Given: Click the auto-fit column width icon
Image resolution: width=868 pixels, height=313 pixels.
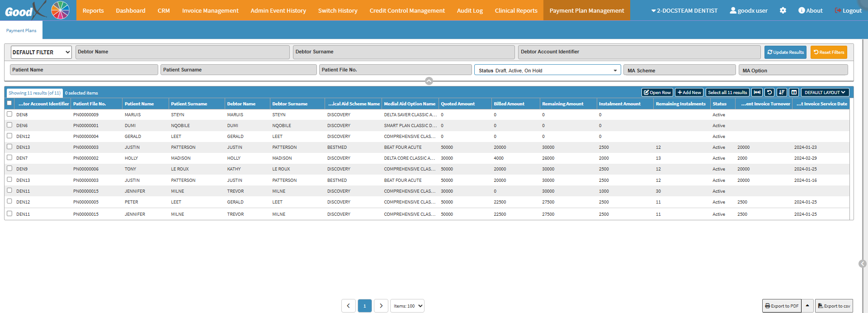Looking at the screenshot, I should coord(757,92).
